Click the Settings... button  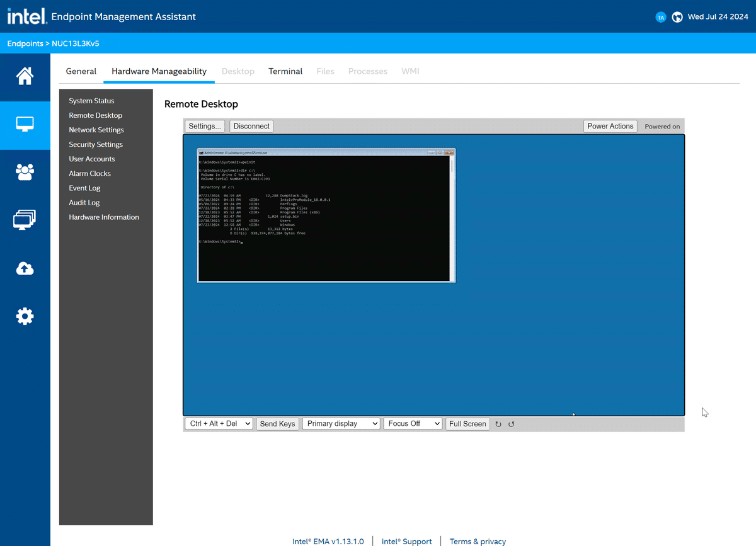[x=205, y=126]
